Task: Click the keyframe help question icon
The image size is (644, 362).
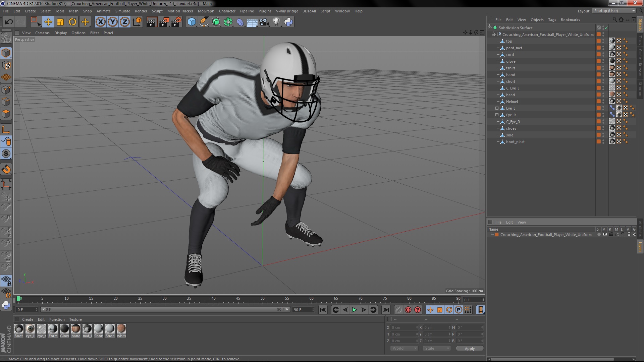Action: [417, 310]
